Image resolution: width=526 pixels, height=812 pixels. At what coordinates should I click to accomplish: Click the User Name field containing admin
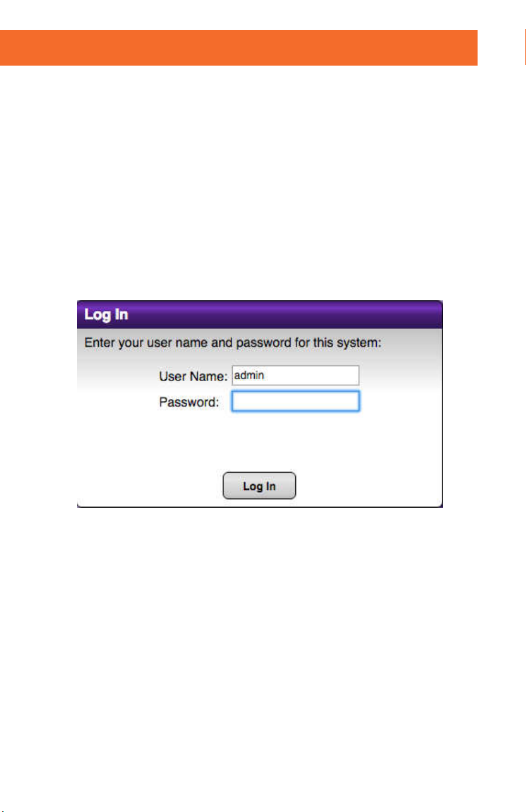pos(295,375)
